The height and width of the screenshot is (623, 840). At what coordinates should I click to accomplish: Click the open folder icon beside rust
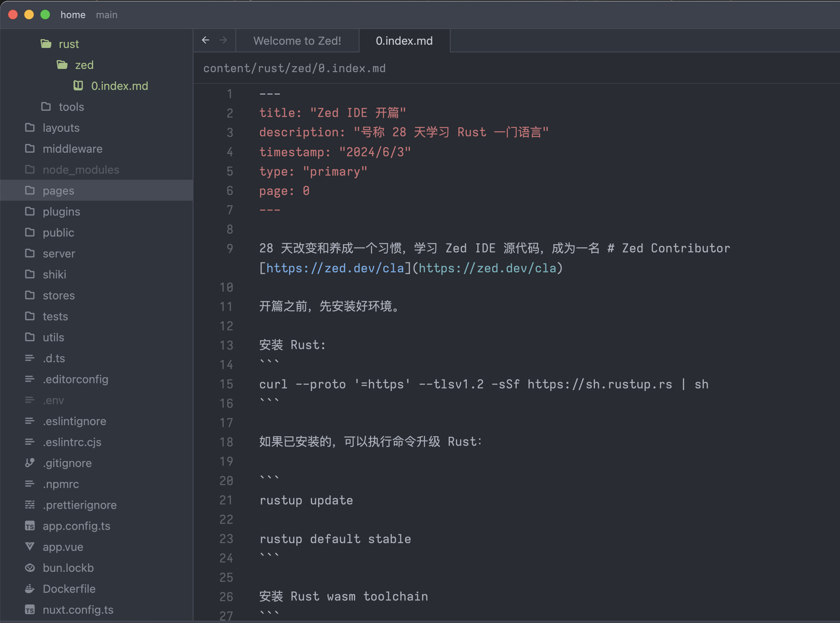tap(46, 44)
